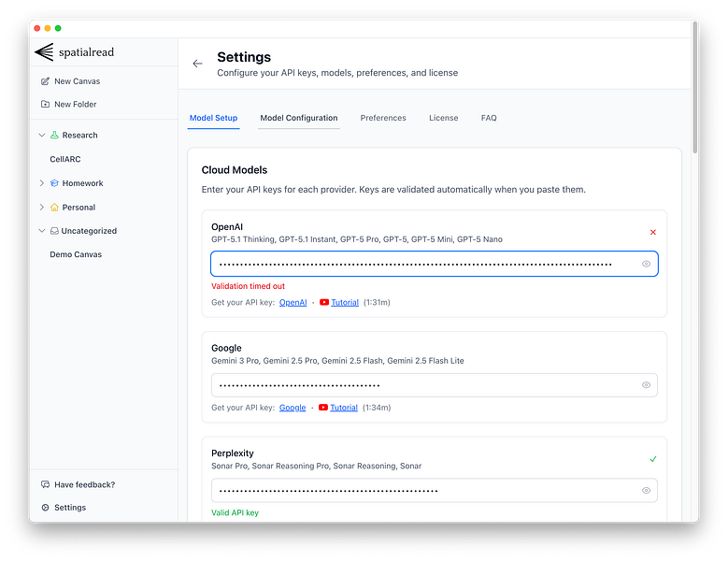
Task: Click the Settings gear icon in sidebar
Action: click(x=45, y=508)
